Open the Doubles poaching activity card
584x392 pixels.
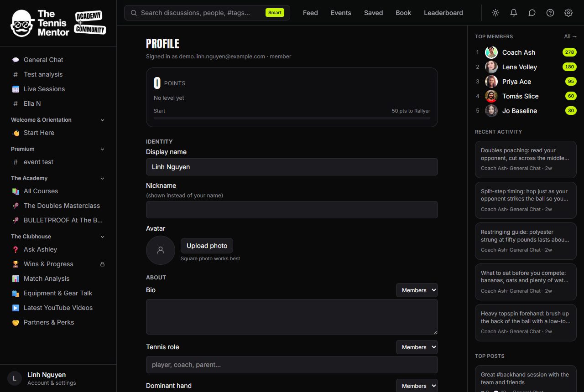526,160
